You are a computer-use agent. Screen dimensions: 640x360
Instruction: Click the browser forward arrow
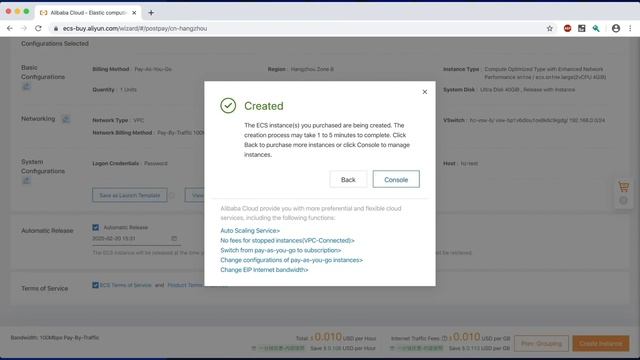[24, 28]
